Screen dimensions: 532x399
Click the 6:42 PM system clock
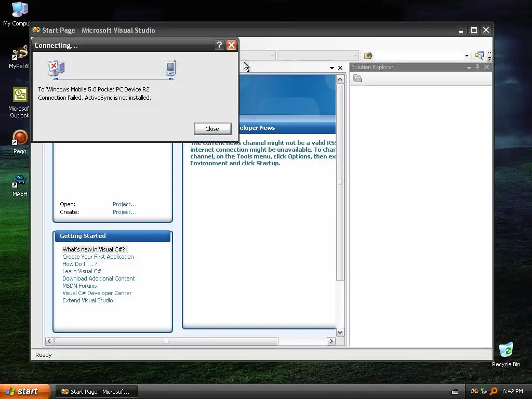512,392
